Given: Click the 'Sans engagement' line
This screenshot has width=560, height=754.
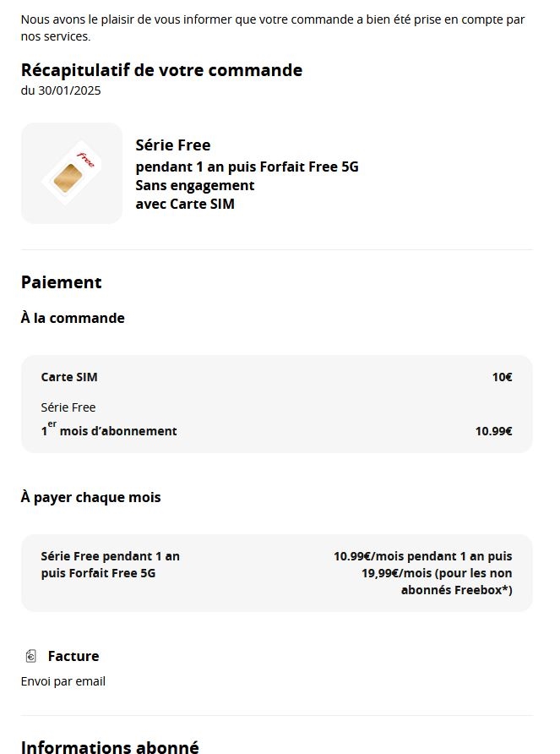Looking at the screenshot, I should point(194,185).
